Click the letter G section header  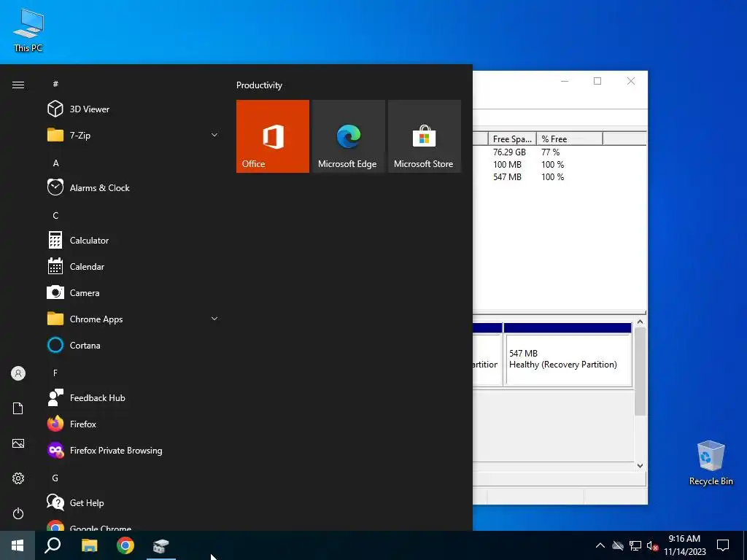[x=55, y=478]
